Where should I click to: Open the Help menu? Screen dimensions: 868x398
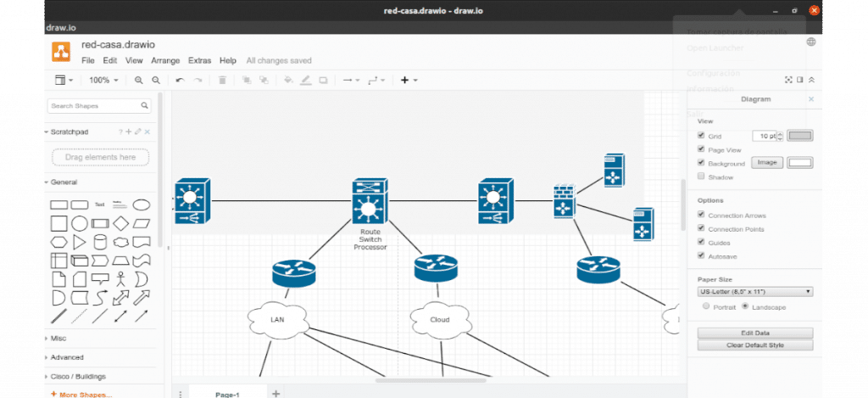coord(228,60)
